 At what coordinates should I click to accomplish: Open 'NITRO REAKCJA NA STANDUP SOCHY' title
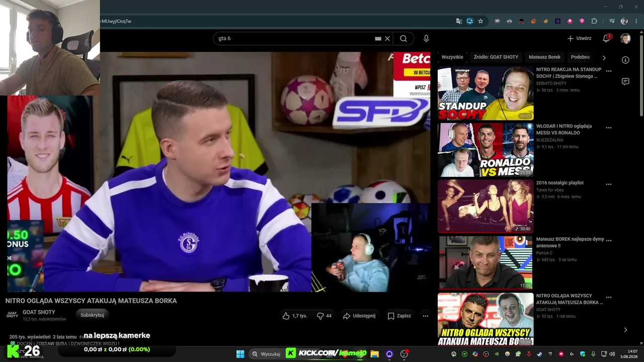[x=569, y=73]
